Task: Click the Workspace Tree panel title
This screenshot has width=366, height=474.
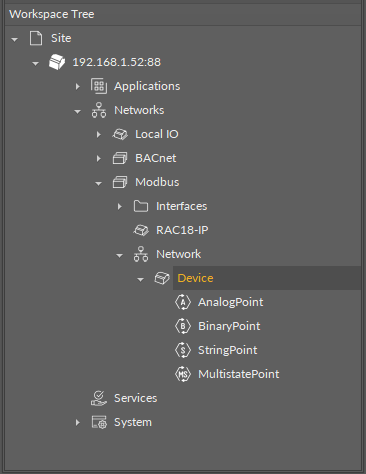Action: [52, 14]
